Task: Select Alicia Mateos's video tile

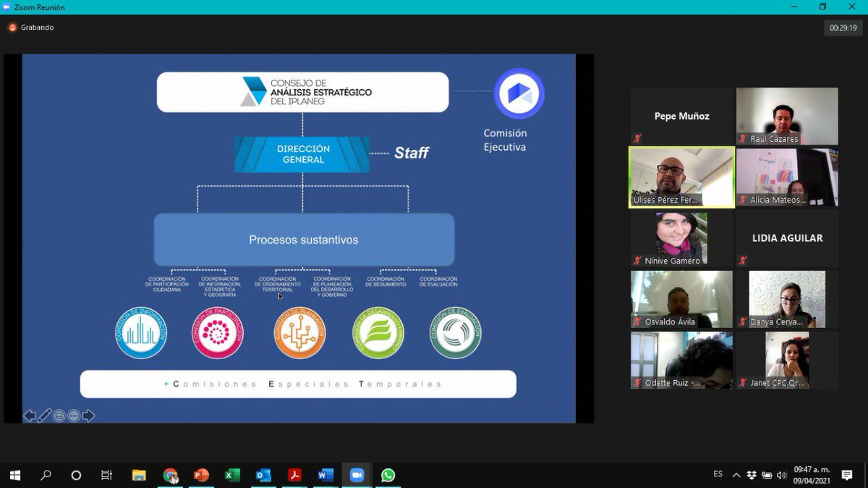Action: click(x=787, y=177)
